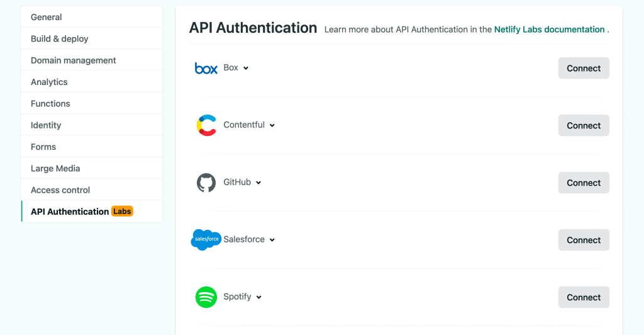Expand the Contentful provider chevron
Viewport: 644px width, 335px height.
pyautogui.click(x=272, y=125)
